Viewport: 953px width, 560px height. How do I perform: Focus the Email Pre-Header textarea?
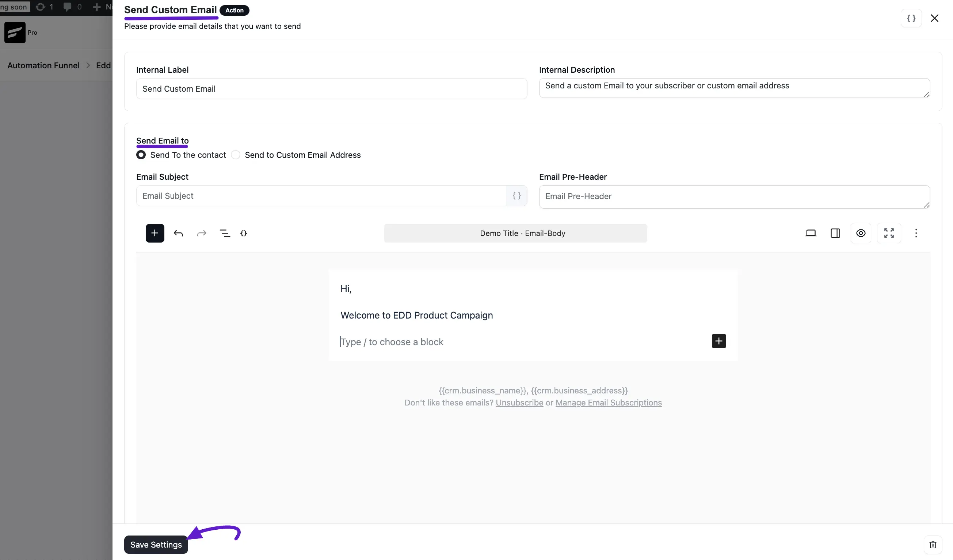pos(735,197)
